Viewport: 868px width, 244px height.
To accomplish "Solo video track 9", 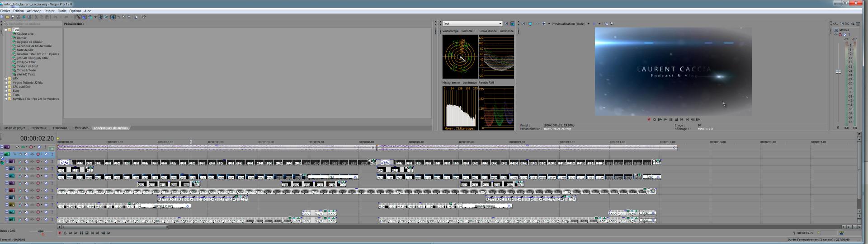I will 52,205.
